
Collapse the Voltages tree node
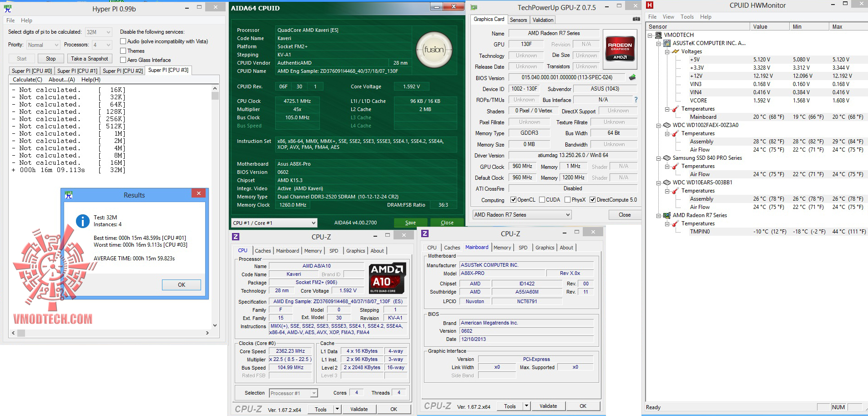(667, 51)
